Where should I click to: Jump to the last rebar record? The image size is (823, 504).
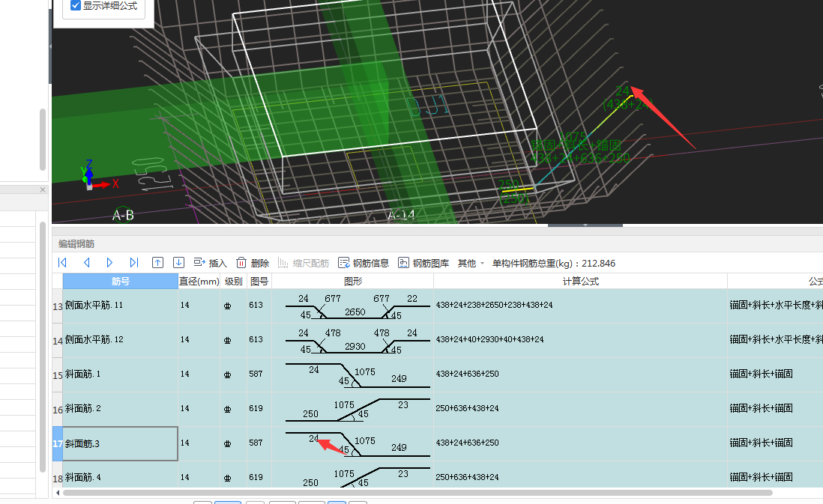(134, 263)
